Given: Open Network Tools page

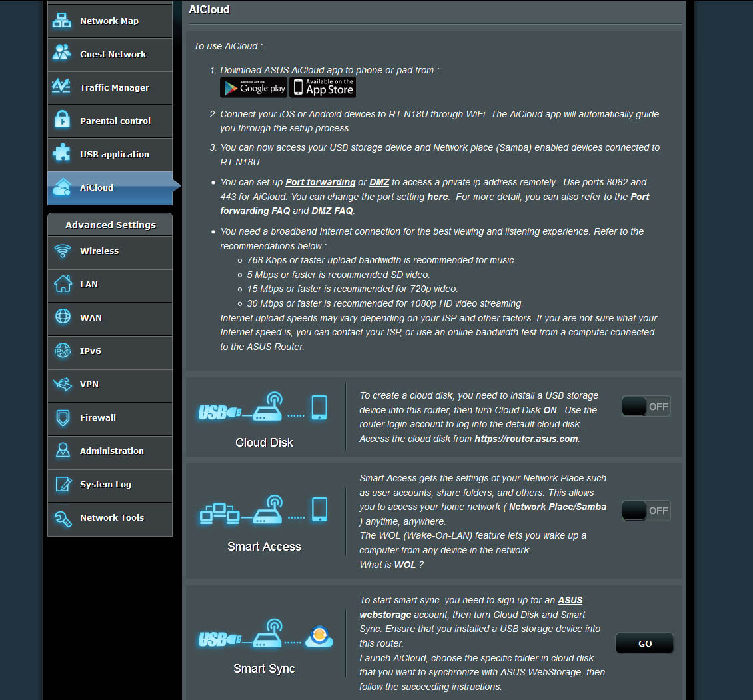Looking at the screenshot, I should [110, 519].
